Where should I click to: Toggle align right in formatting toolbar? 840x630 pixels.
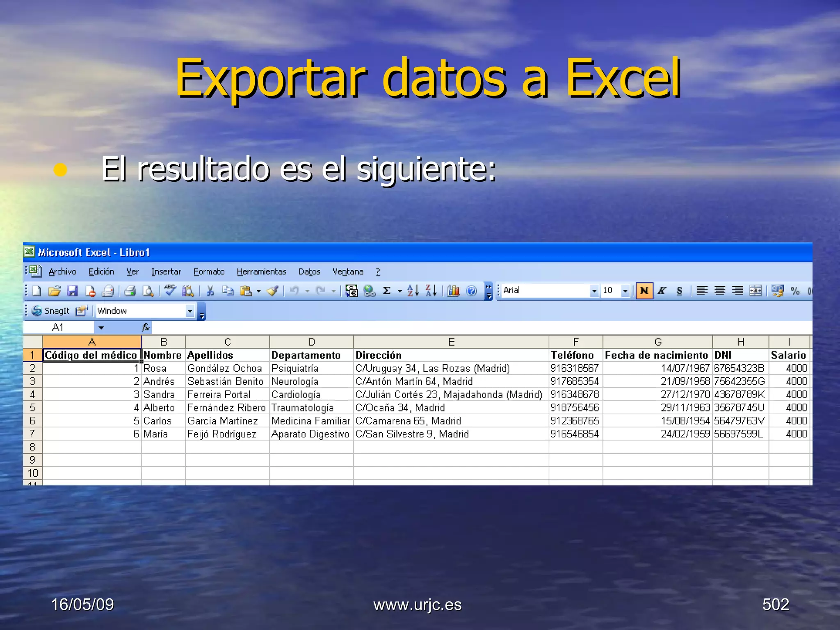pyautogui.click(x=737, y=291)
